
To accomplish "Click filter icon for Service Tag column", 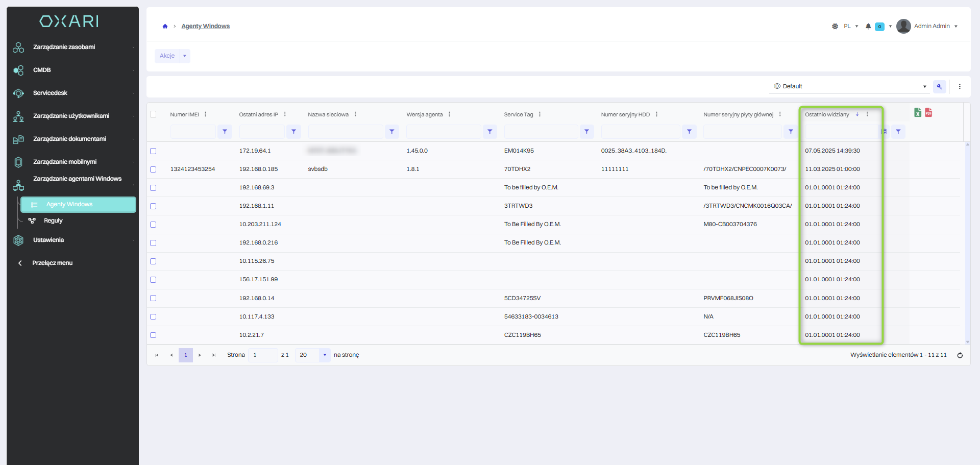I will click(x=587, y=132).
